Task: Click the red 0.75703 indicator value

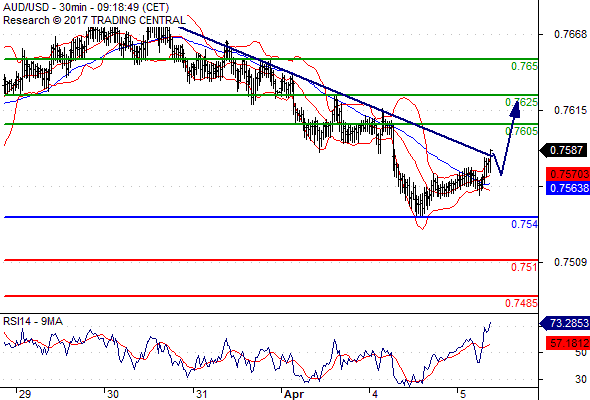Action: point(568,174)
